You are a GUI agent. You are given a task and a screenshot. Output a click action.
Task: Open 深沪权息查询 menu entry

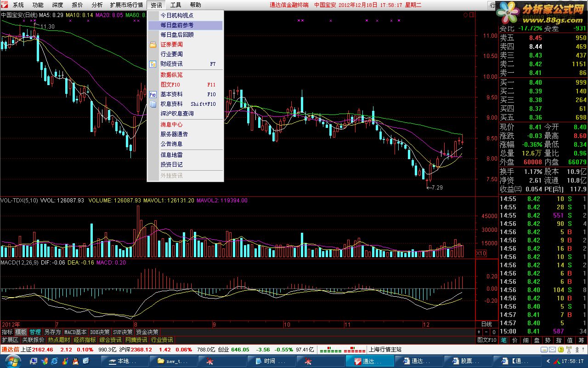point(185,114)
